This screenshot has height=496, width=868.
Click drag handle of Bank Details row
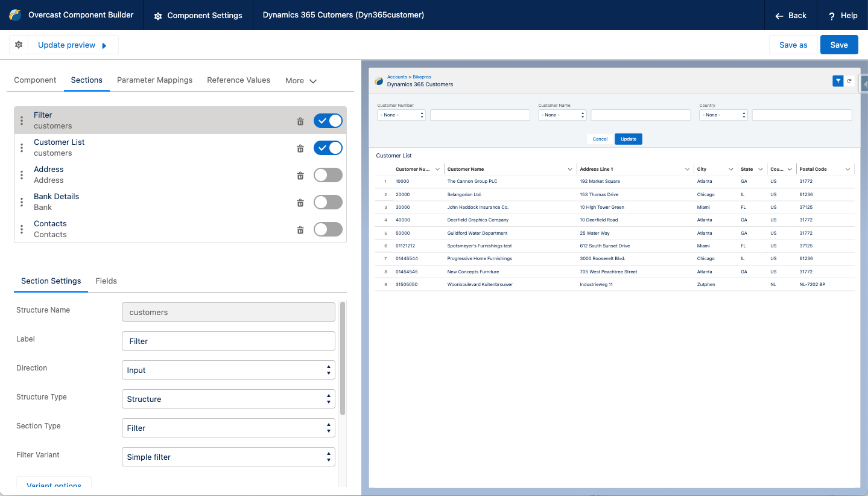[x=22, y=202]
